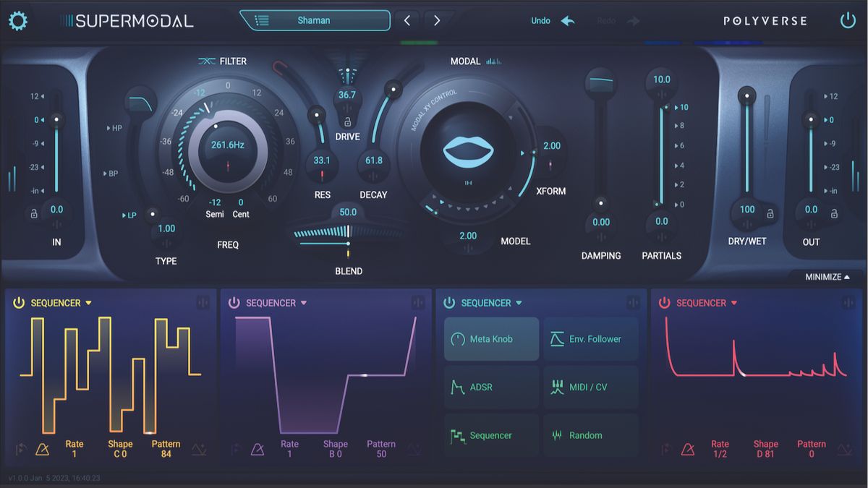Open the settings gear icon

click(18, 20)
